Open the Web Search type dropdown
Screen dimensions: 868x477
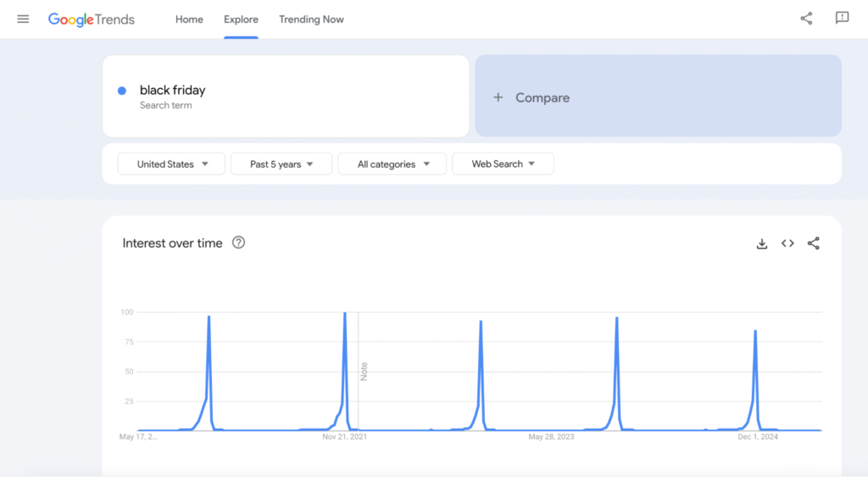[503, 164]
